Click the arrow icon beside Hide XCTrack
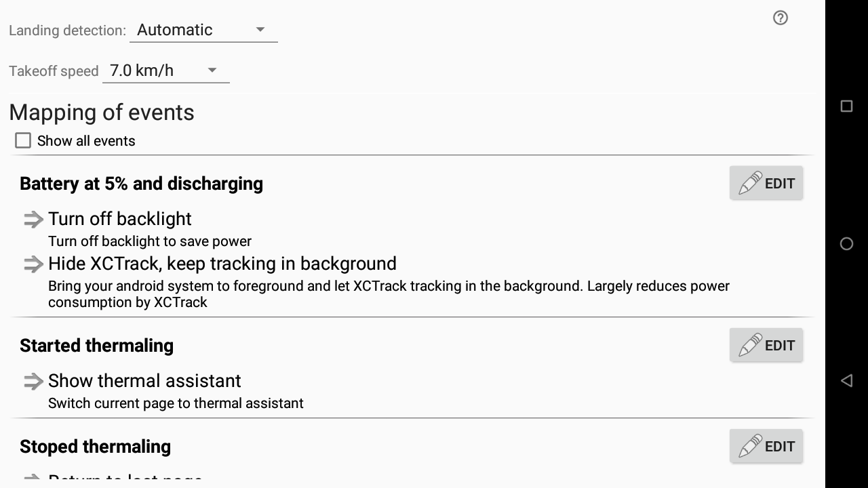 [33, 264]
